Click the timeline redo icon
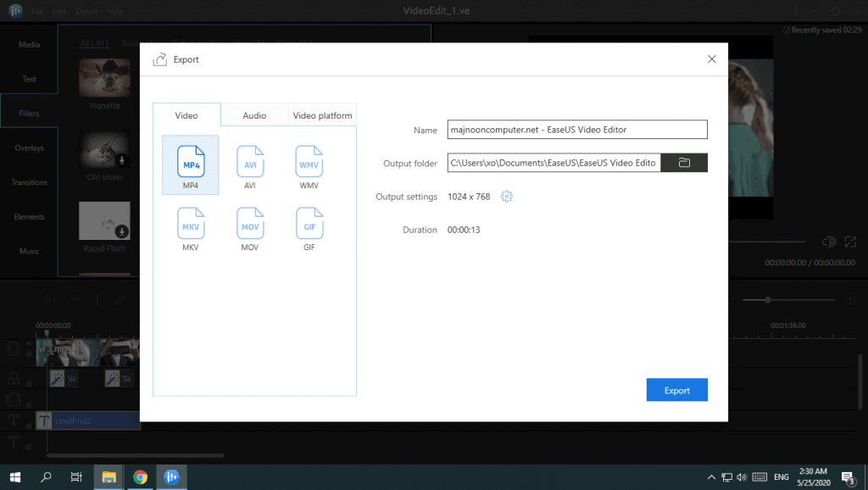The height and width of the screenshot is (490, 868). [x=75, y=300]
